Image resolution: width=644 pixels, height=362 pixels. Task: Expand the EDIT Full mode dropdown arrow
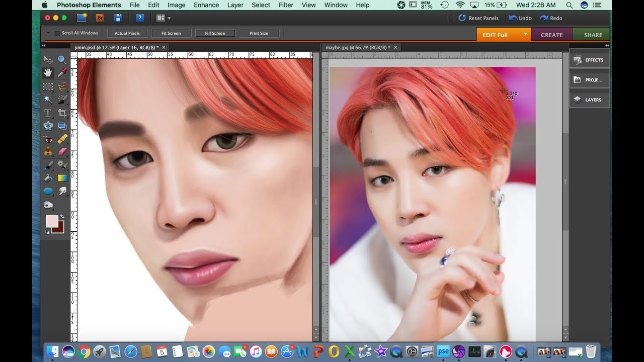(x=525, y=34)
